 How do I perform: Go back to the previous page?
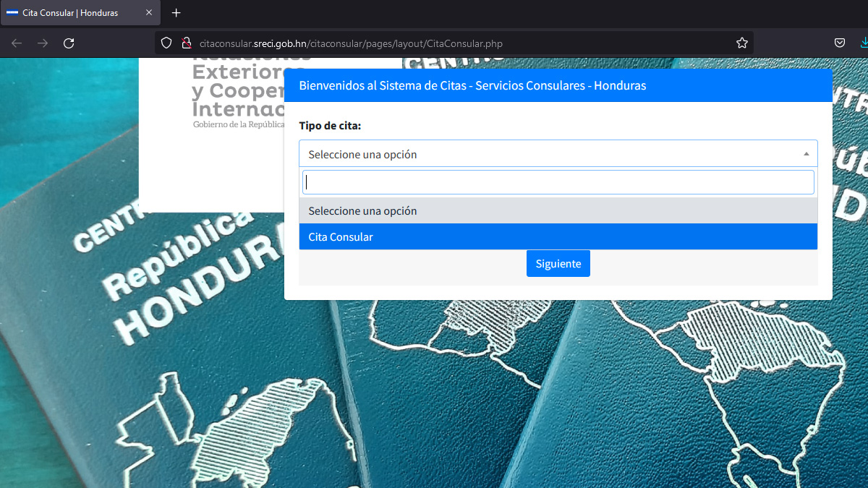click(x=17, y=43)
